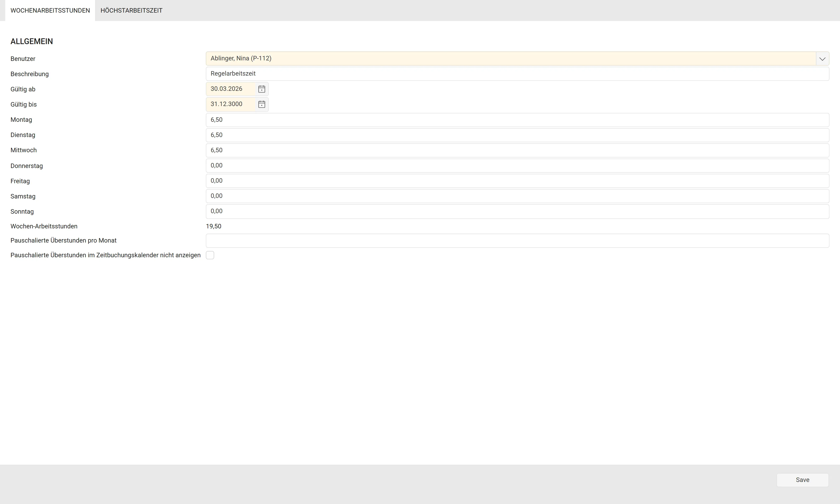This screenshot has width=840, height=504.
Task: Click the Beschreibung label
Action: [x=30, y=74]
